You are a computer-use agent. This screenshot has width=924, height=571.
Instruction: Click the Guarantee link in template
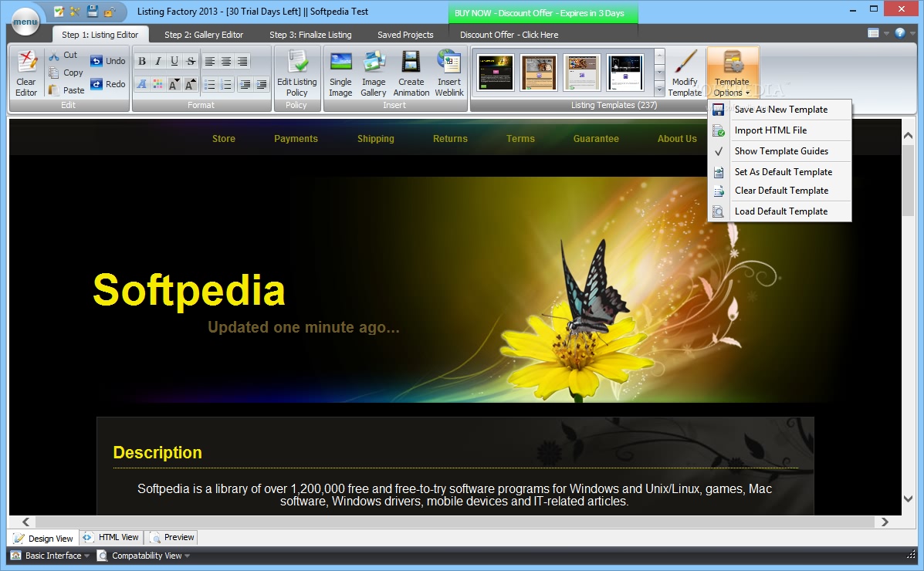click(596, 138)
